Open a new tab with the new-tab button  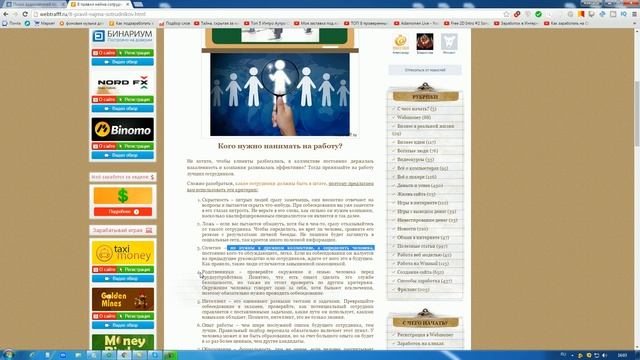coord(138,4)
